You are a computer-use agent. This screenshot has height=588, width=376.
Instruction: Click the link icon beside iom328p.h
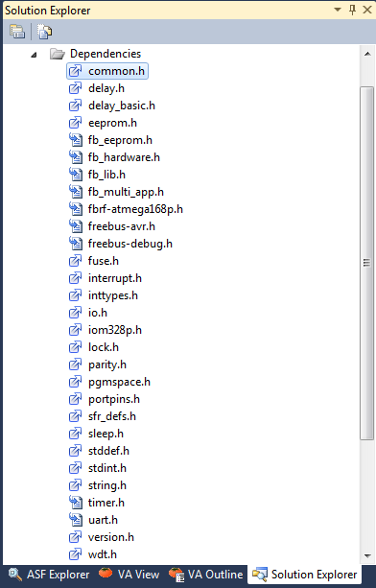coord(76,330)
